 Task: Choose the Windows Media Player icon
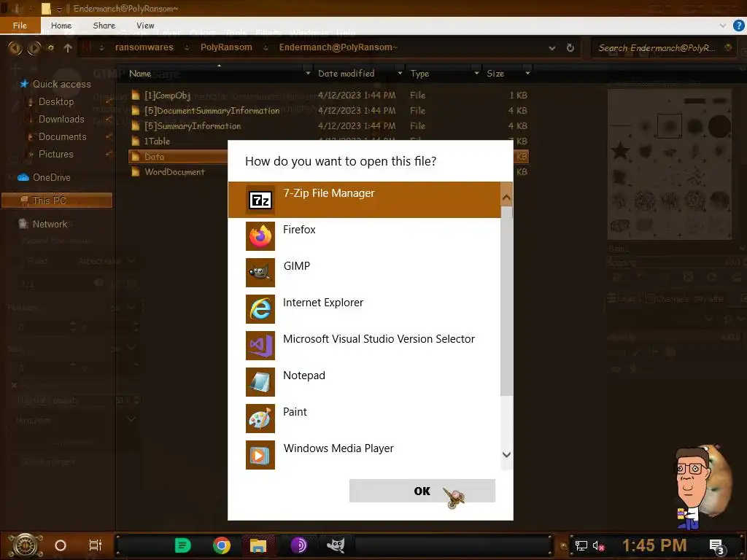pos(260,455)
